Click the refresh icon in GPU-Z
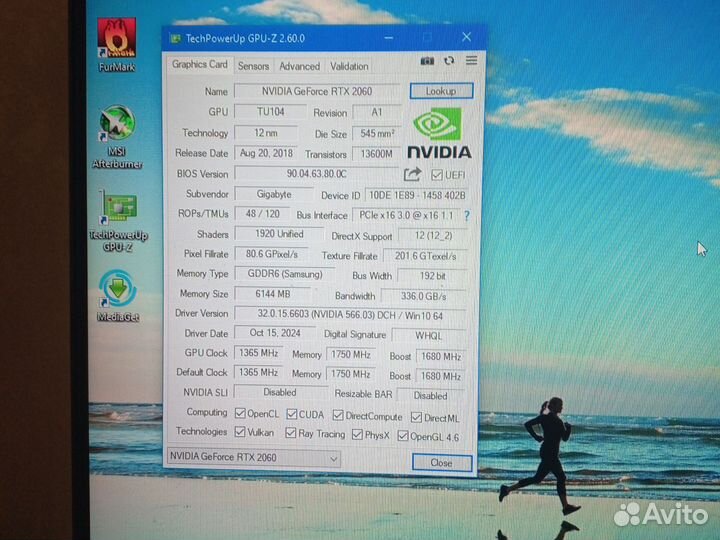Image resolution: width=720 pixels, height=540 pixels. coord(450,62)
